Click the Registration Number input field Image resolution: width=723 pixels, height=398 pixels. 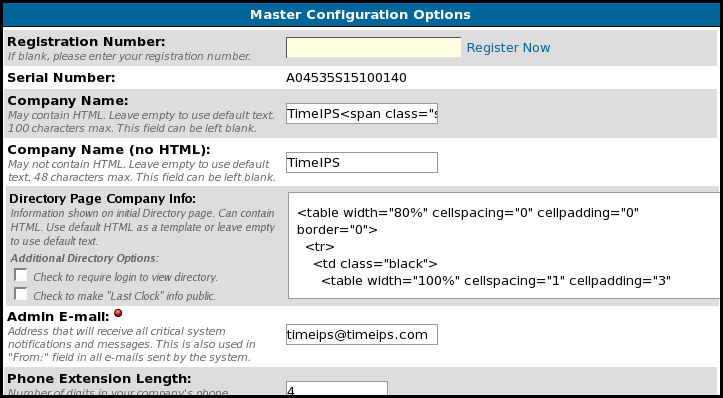tap(373, 48)
